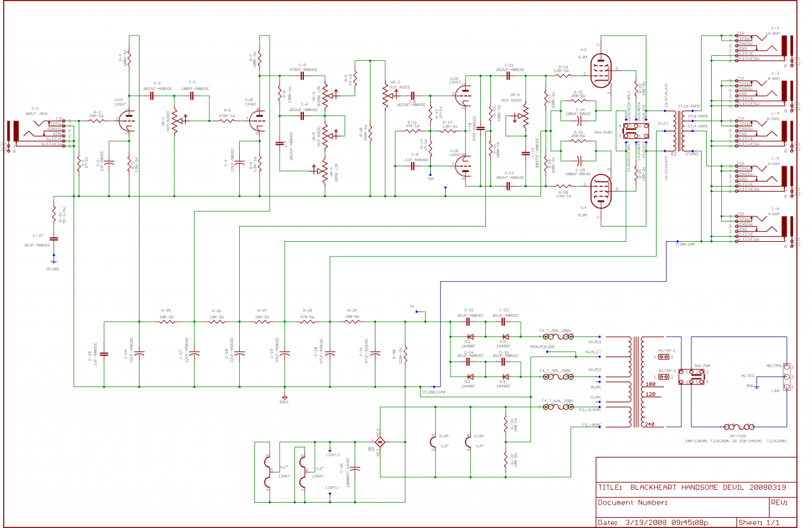This screenshot has width=812, height=528.
Task: Click the Document Number field
Action: tap(682, 503)
